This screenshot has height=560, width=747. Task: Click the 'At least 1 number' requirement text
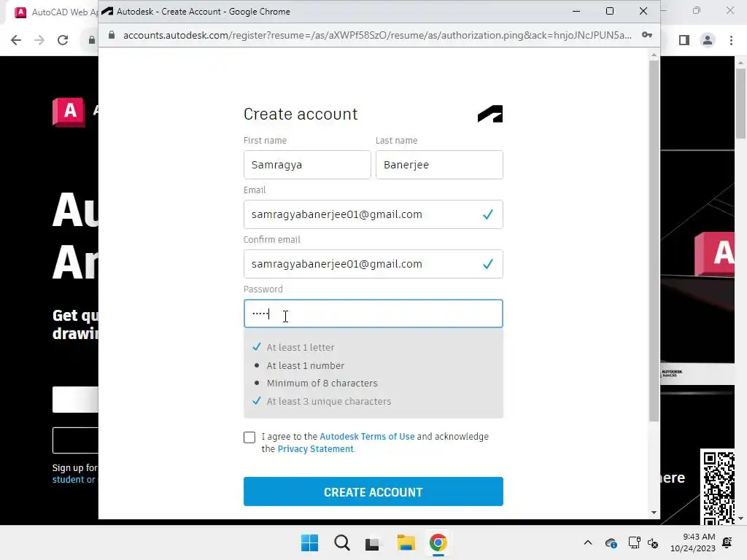[x=306, y=366]
